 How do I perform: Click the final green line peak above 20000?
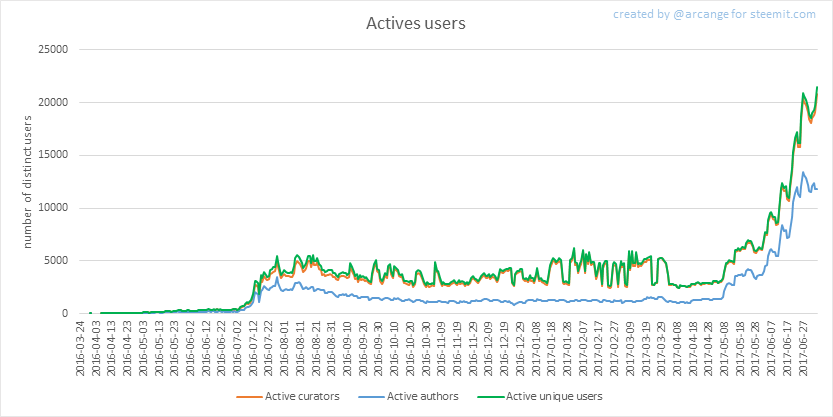(818, 87)
